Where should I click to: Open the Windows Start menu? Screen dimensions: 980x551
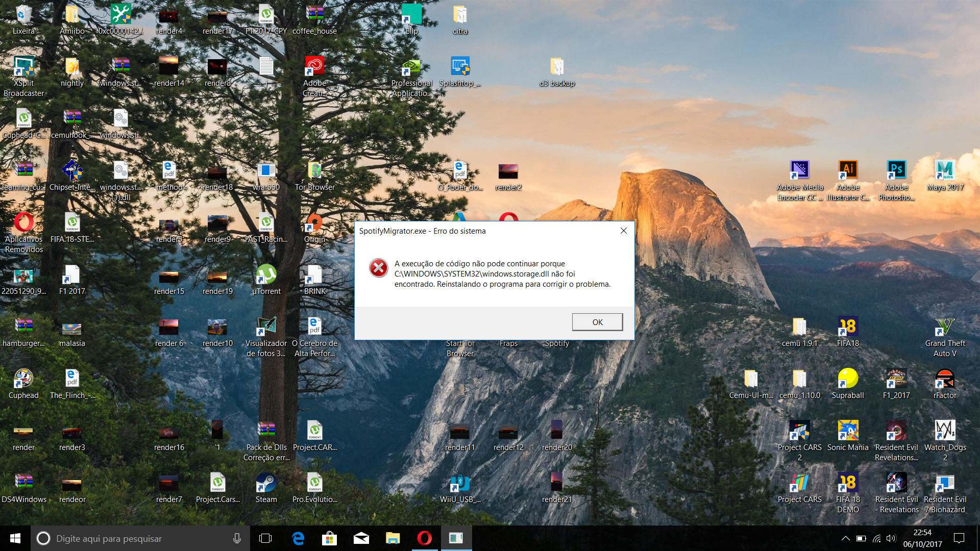(x=15, y=538)
